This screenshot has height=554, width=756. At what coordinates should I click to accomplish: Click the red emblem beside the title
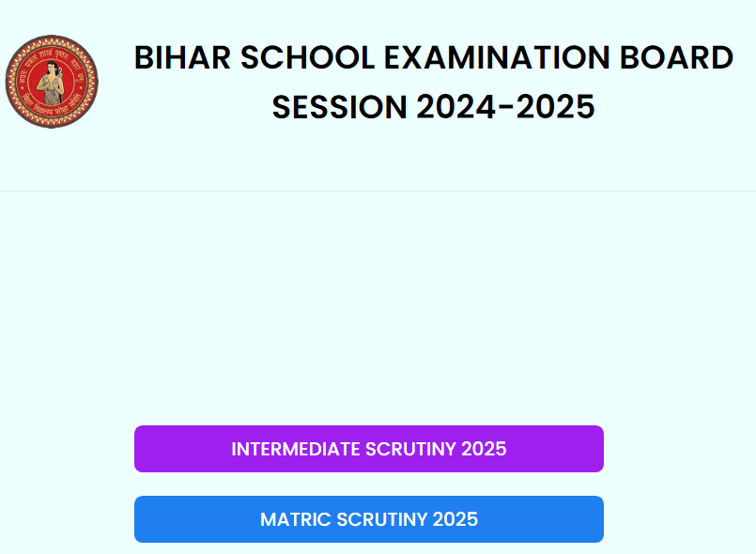[51, 82]
